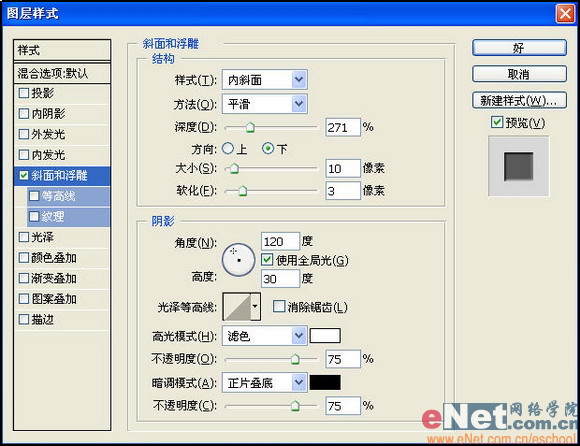Click the 好 (OK) button
Viewport: 580px width, 446px height.
[519, 48]
